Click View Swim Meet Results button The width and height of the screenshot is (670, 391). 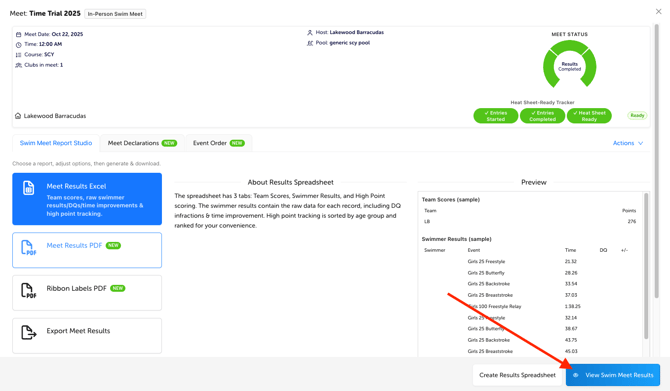coord(613,375)
